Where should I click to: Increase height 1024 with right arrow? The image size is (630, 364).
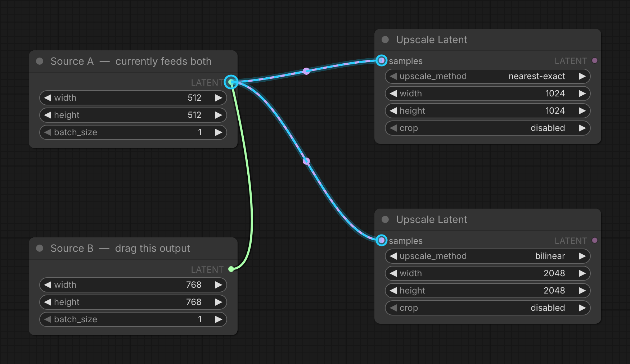tap(582, 111)
